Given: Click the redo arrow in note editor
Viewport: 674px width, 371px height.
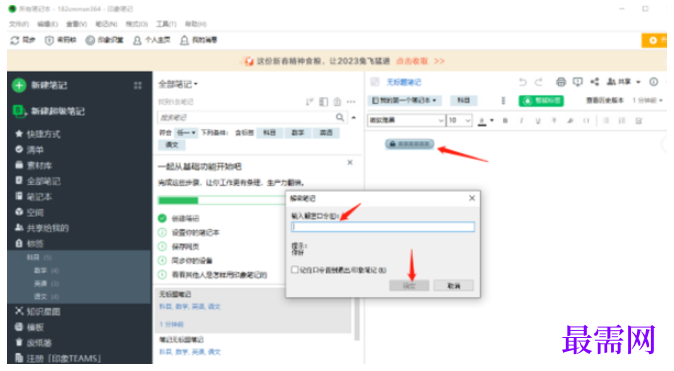Looking at the screenshot, I should 539,82.
